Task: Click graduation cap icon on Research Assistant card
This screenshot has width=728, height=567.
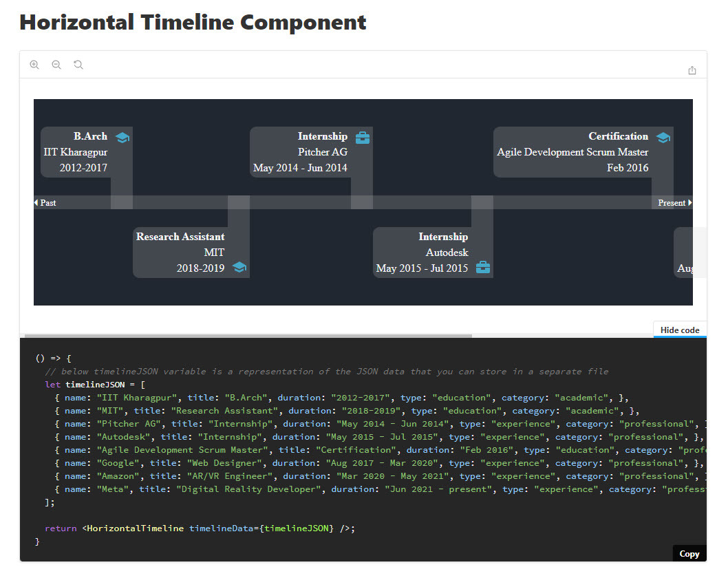Action: pos(239,267)
